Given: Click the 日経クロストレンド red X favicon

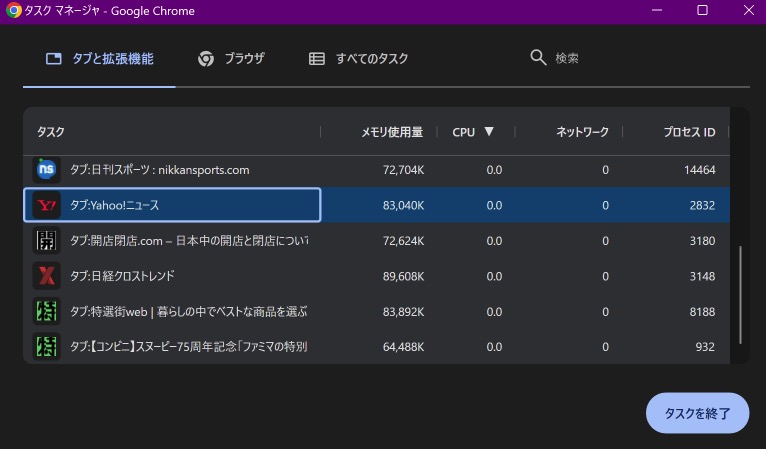Looking at the screenshot, I should tap(46, 276).
